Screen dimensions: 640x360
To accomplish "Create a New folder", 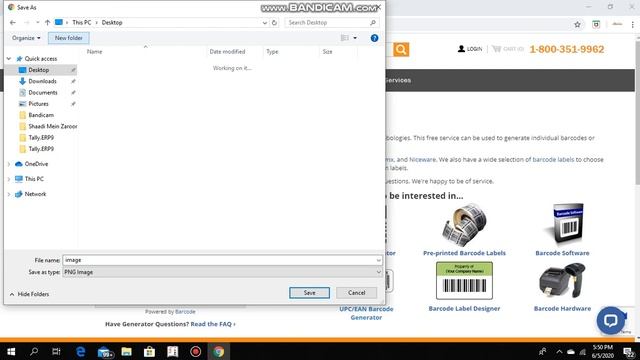I will pos(69,38).
